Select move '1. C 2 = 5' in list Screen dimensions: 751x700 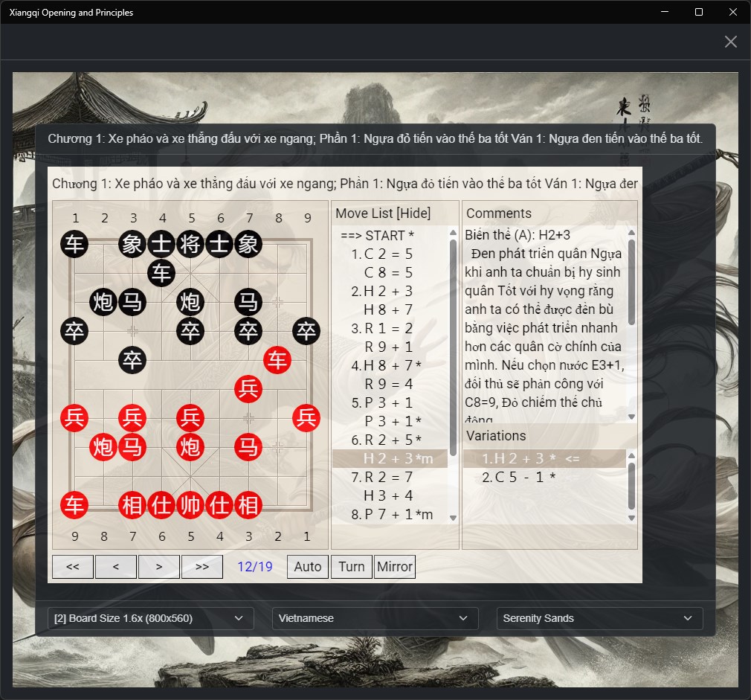coord(390,254)
